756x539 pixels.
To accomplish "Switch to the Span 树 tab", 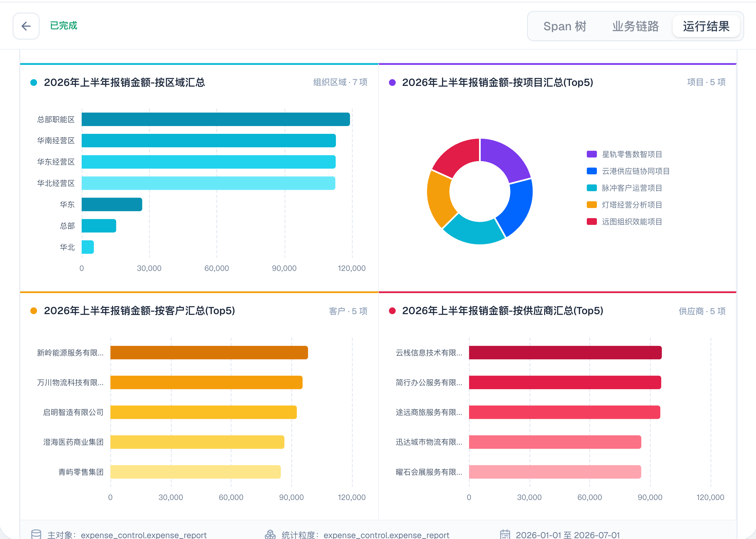I will pos(565,26).
